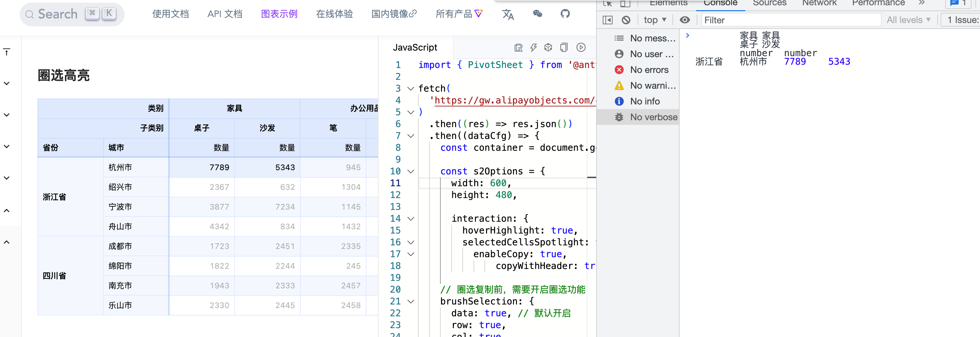This screenshot has width=980, height=337.
Task: Open the All levels dropdown
Action: [909, 20]
